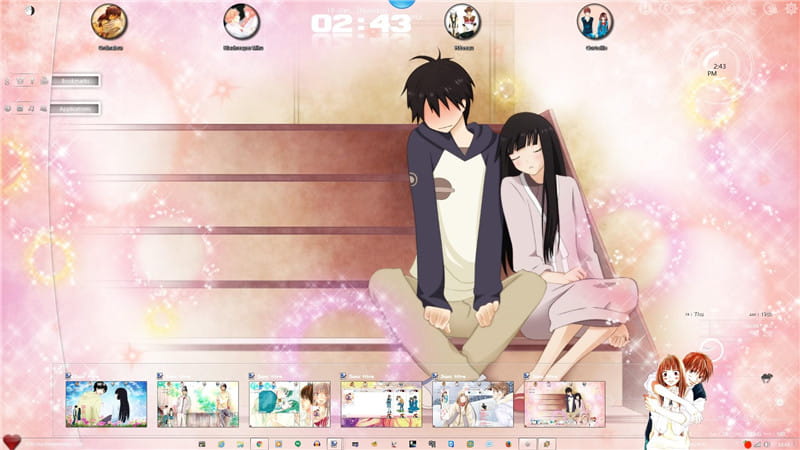Click the red headphones taskbar icon
Viewport: 800px width, 450px height.
(316, 443)
